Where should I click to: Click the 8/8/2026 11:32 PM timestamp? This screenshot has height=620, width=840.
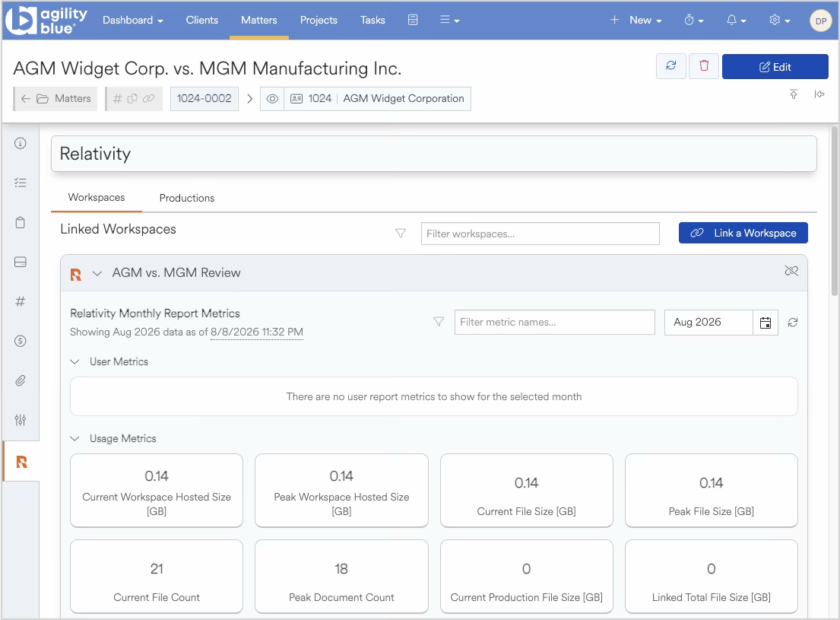click(257, 332)
